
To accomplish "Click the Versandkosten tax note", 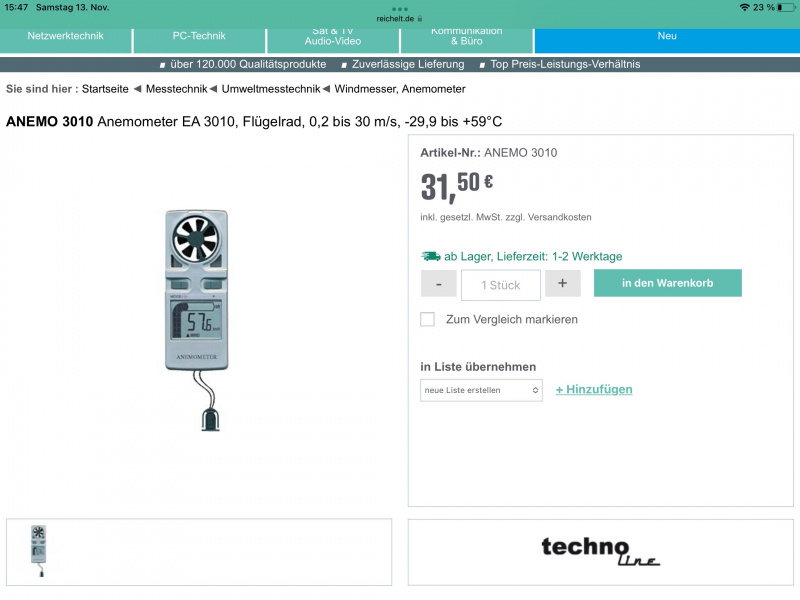I will [x=506, y=217].
